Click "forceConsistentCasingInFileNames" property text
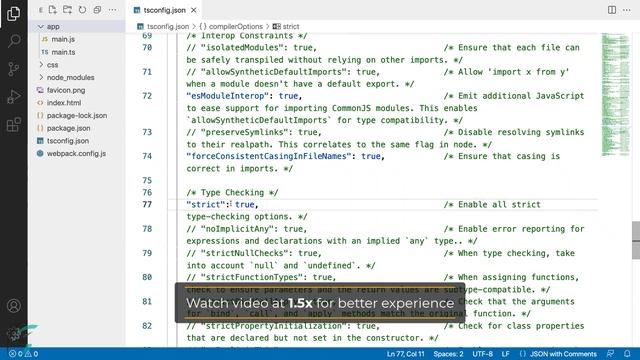This screenshot has height=360, width=640. [269, 156]
